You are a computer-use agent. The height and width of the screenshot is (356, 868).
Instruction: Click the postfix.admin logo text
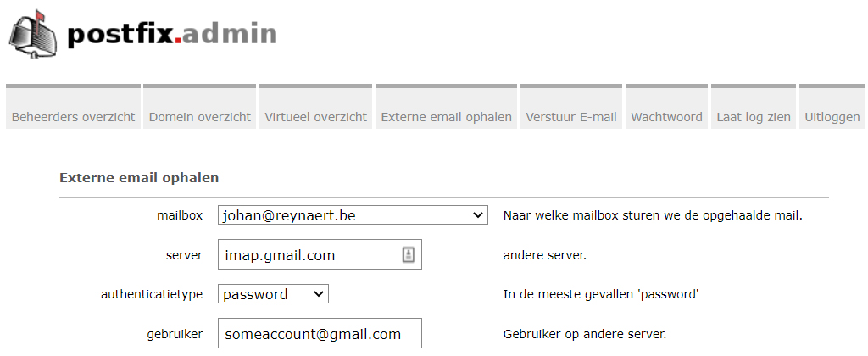tap(171, 34)
